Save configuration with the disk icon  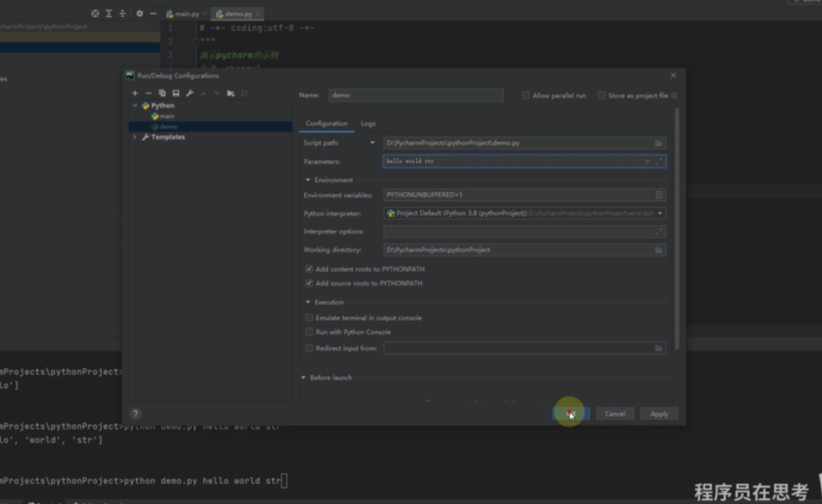pyautogui.click(x=176, y=93)
